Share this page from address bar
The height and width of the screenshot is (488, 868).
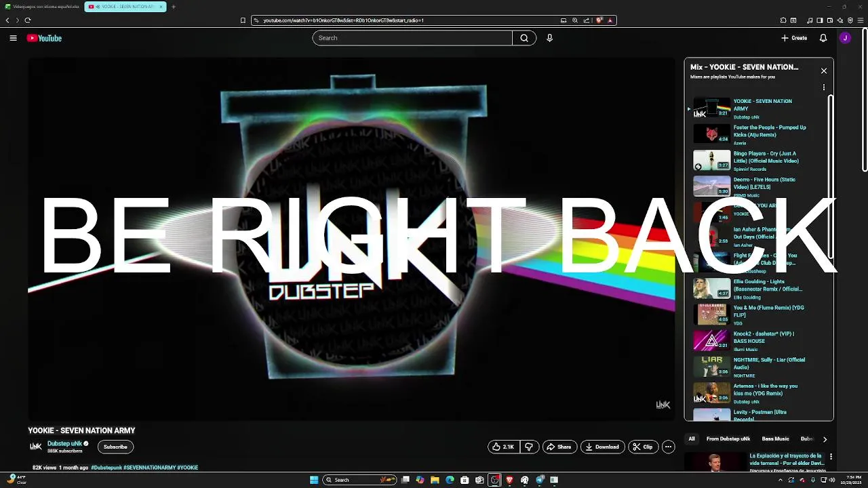[x=587, y=20]
